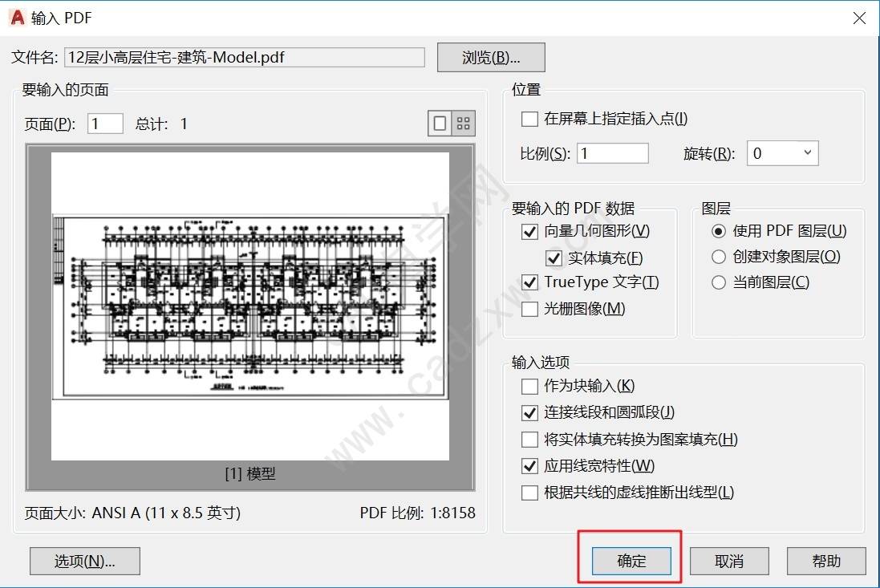This screenshot has width=880, height=588.
Task: Select the PDF page preview thumbnail
Action: pyautogui.click(x=250, y=306)
